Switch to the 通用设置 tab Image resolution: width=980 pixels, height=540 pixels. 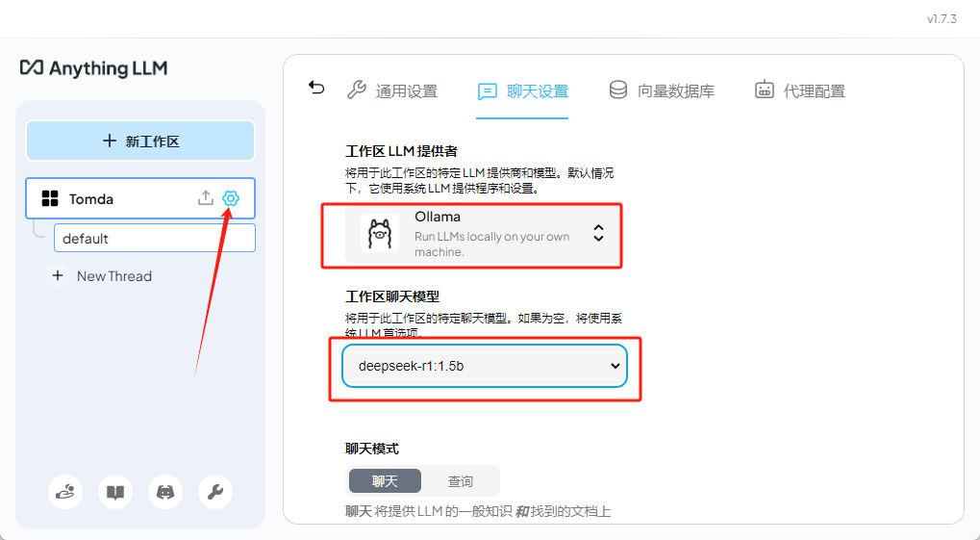pos(392,91)
